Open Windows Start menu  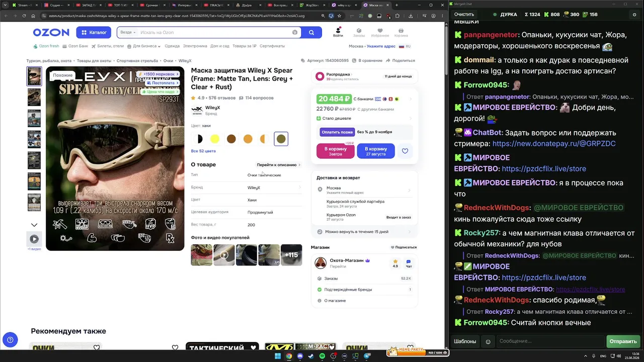tap(277, 356)
